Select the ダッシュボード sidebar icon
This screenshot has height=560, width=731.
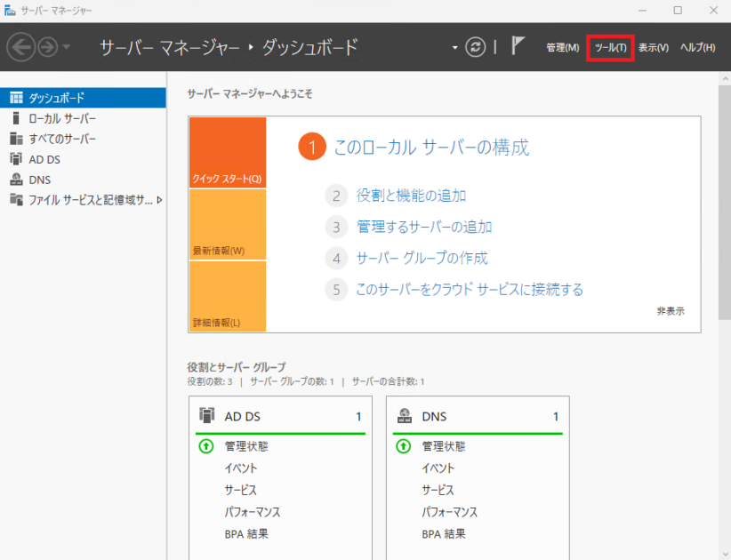point(15,98)
